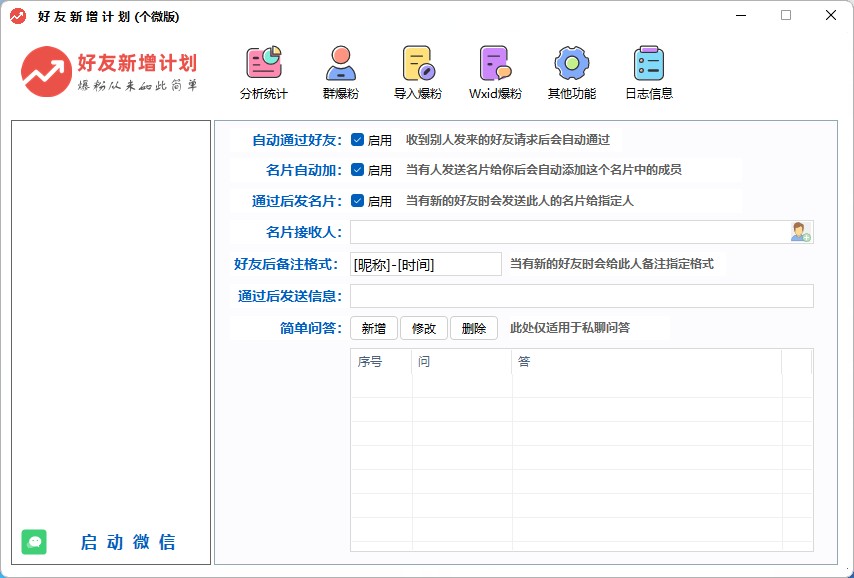
Task: Click the 问 column header
Action: coord(461,361)
